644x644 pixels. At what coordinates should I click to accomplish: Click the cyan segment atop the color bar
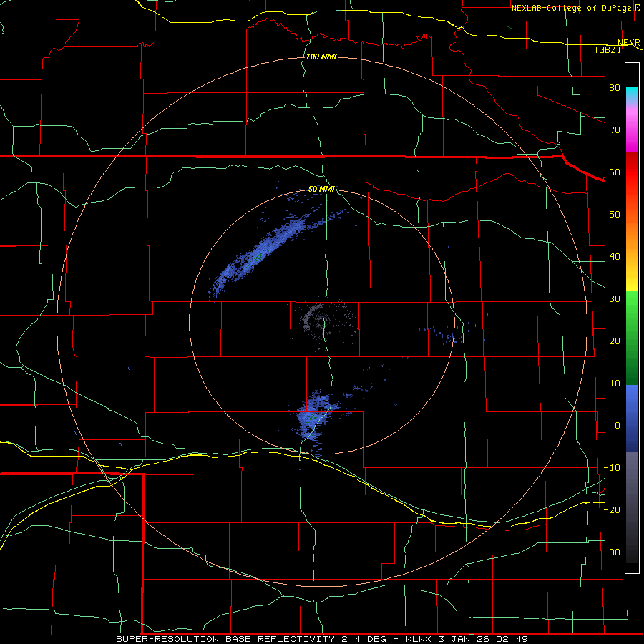pos(632,94)
